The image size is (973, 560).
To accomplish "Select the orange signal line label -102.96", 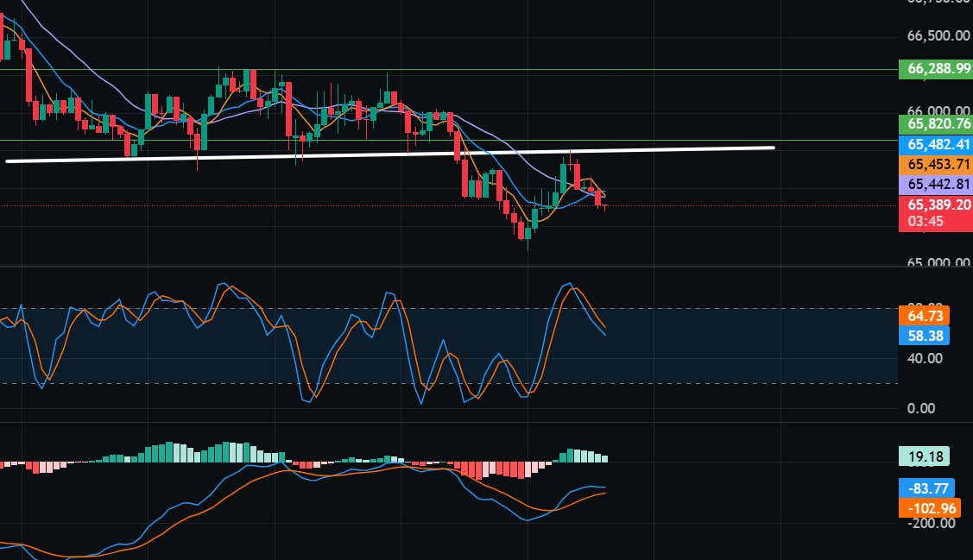I will tap(931, 508).
